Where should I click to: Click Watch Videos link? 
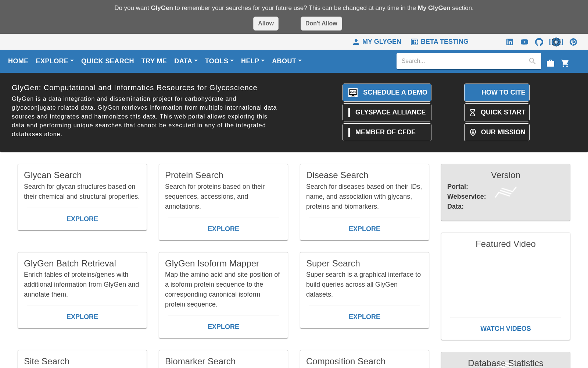coord(506,329)
